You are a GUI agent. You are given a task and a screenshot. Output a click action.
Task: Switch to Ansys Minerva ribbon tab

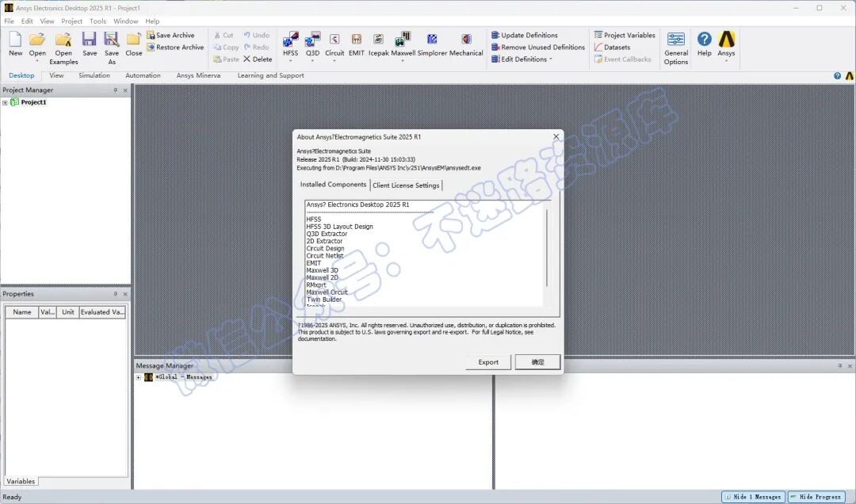pos(198,75)
